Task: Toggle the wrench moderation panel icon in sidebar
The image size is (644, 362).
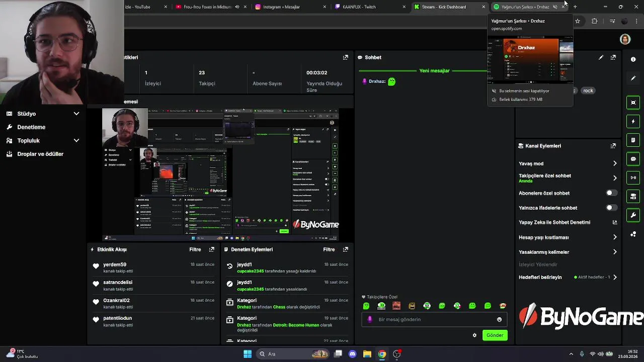Action: (633, 215)
